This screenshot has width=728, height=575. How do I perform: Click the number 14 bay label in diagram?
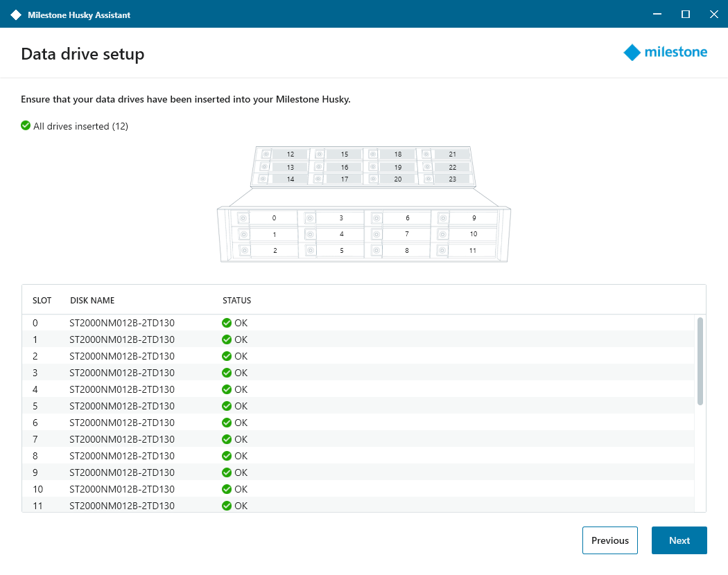click(x=291, y=179)
